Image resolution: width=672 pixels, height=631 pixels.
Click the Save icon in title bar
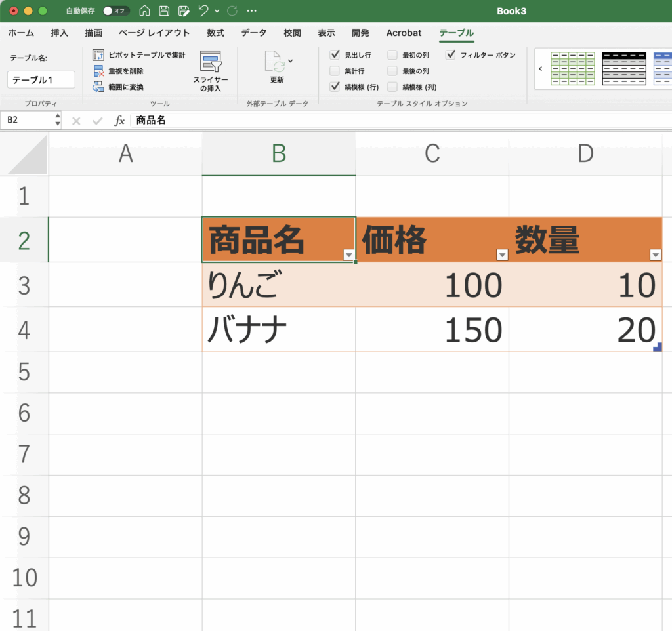coord(164,11)
